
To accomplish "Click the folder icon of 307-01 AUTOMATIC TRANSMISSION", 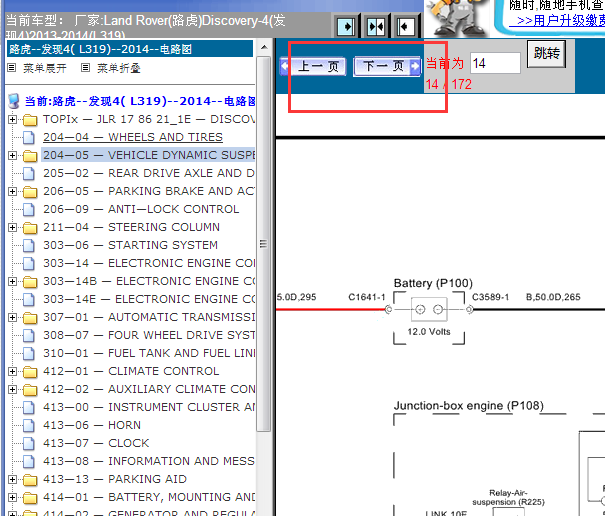I will 30,318.
